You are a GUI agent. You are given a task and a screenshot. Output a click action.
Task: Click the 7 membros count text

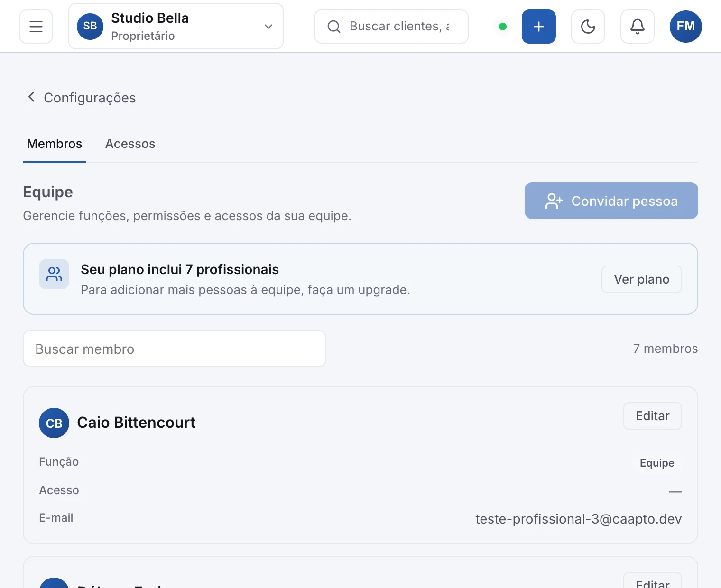tap(666, 349)
